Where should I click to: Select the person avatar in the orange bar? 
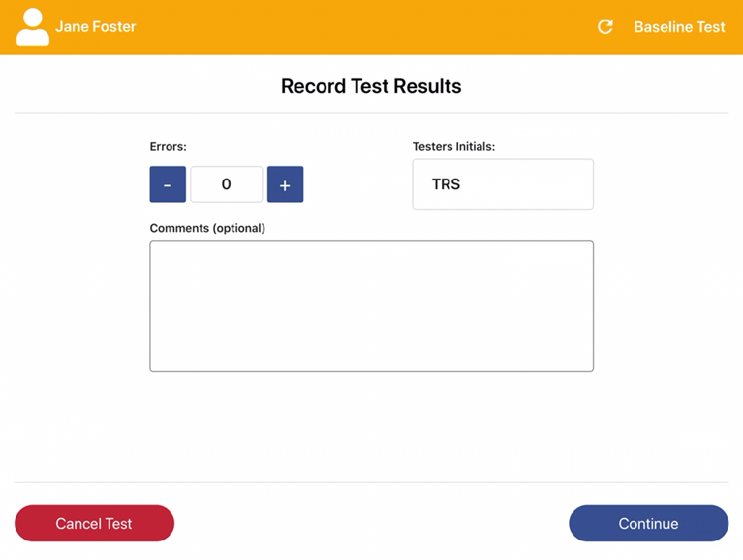pyautogui.click(x=32, y=26)
